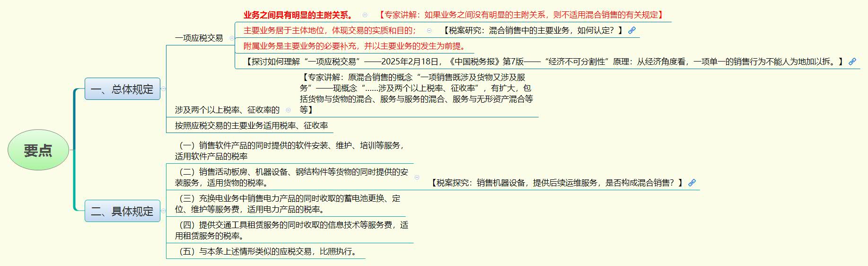
Task: Select the red 附属业务是主要业务的必要补充 topic
Action: click(x=355, y=46)
